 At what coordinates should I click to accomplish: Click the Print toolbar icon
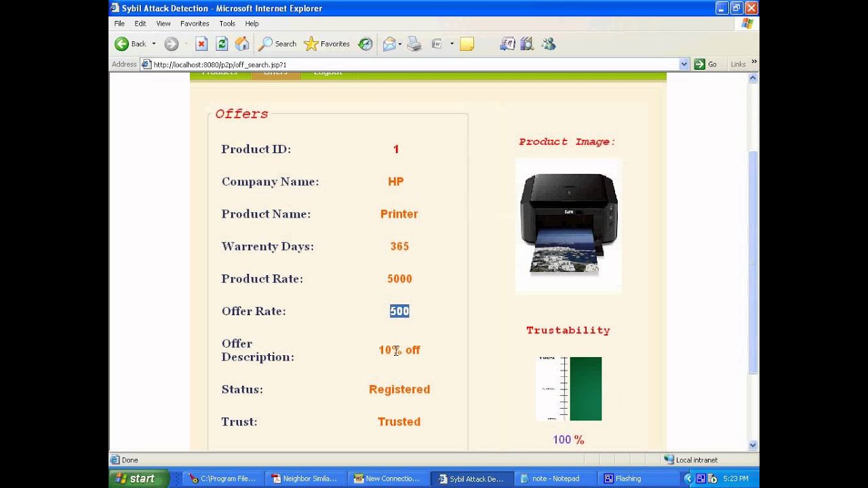pyautogui.click(x=414, y=44)
